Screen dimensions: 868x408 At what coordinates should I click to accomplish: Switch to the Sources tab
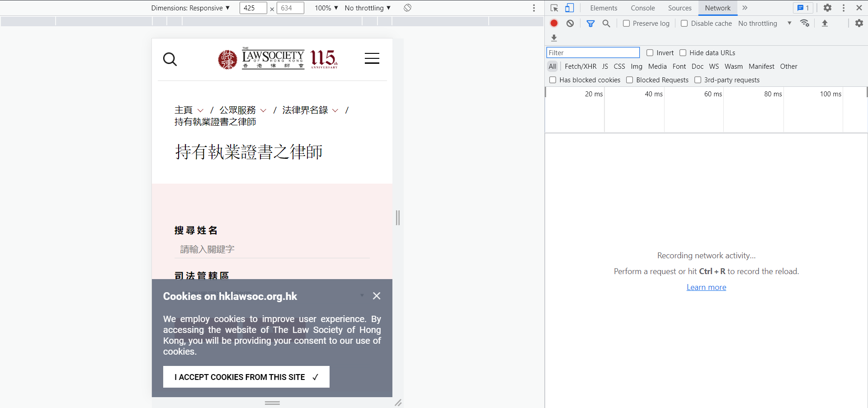click(x=680, y=8)
